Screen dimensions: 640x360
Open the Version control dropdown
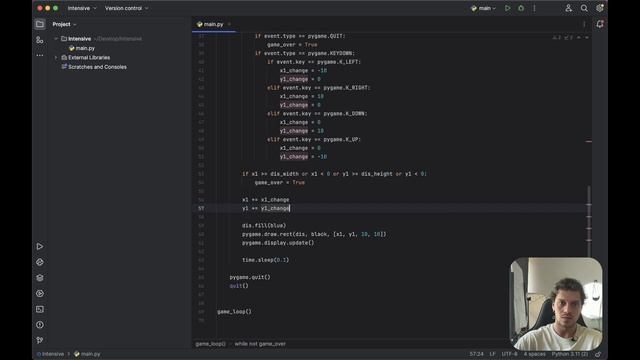tap(127, 8)
